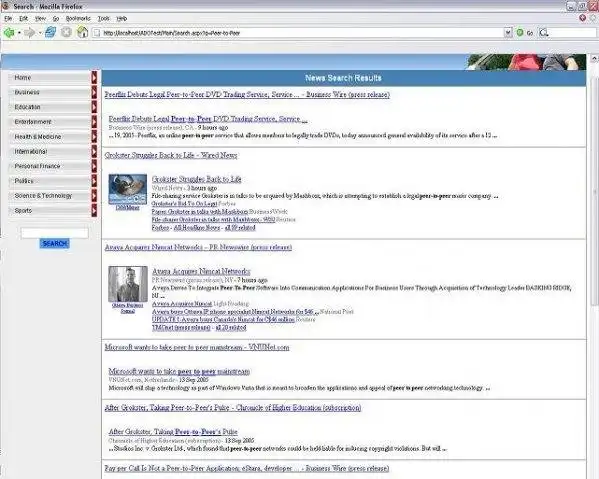Click the sidebar search text field

55,233
